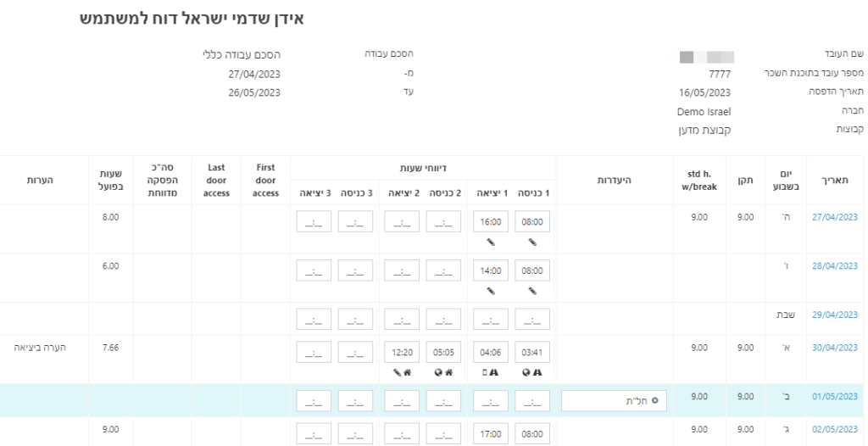Image resolution: width=868 pixels, height=446 pixels.
Task: Click the שעות בפועל column header
Action: click(113, 180)
